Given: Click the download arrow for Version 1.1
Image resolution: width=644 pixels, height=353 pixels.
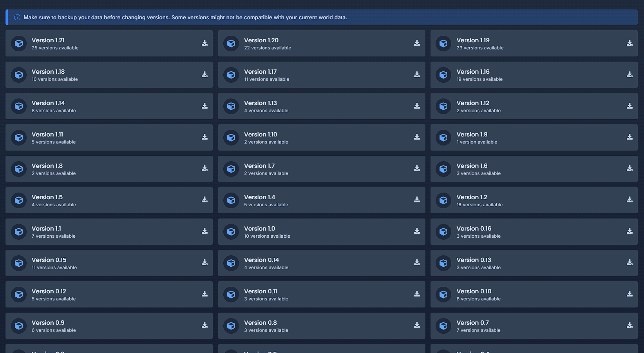Looking at the screenshot, I should pos(204,231).
